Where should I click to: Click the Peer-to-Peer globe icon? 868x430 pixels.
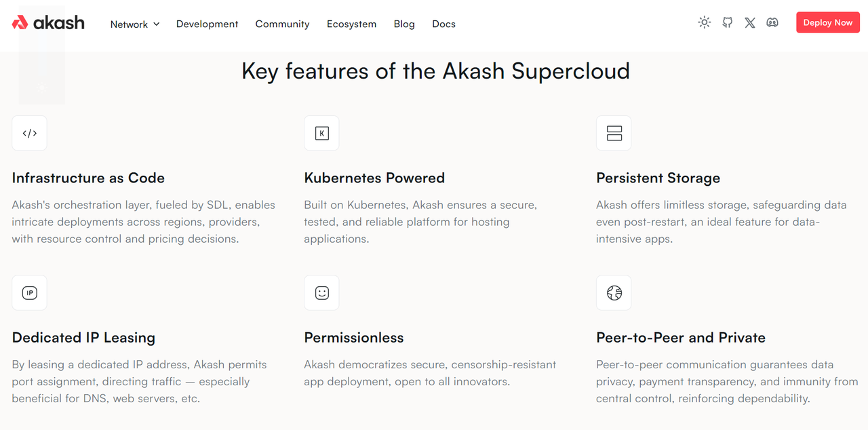[614, 293]
